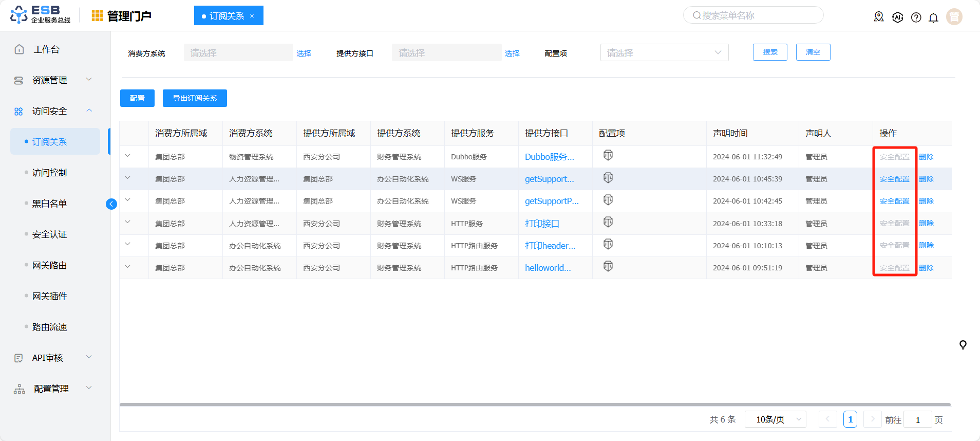Open the getSupportP... interface link
This screenshot has height=441, width=980.
(x=551, y=201)
